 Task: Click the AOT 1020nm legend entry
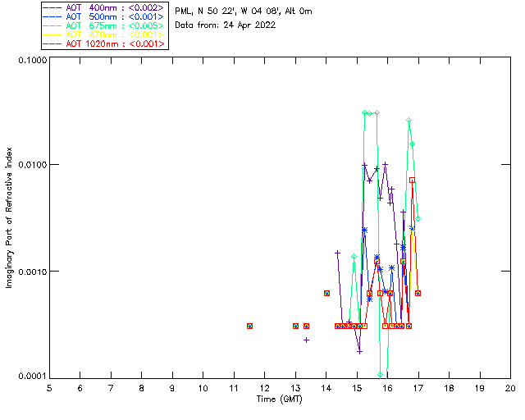click(x=103, y=43)
